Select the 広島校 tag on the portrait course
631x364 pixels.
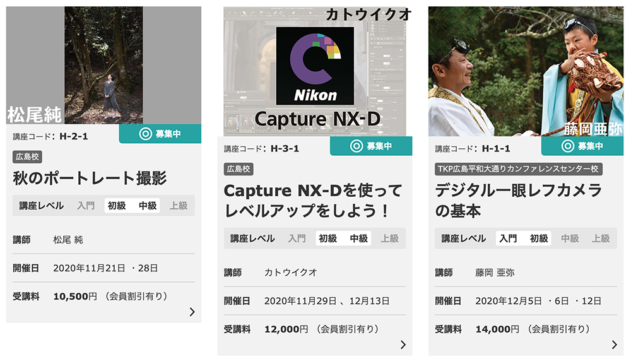[x=27, y=157]
